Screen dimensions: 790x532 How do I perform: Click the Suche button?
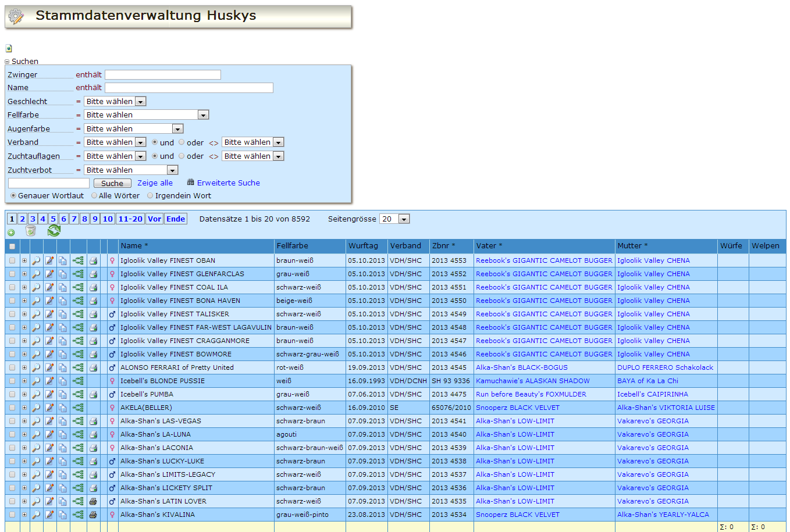(112, 183)
